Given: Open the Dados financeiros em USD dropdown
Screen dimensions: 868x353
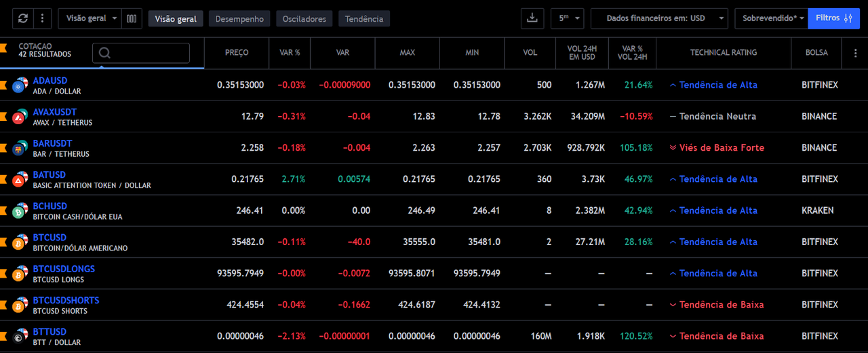Looking at the screenshot, I should coord(658,18).
